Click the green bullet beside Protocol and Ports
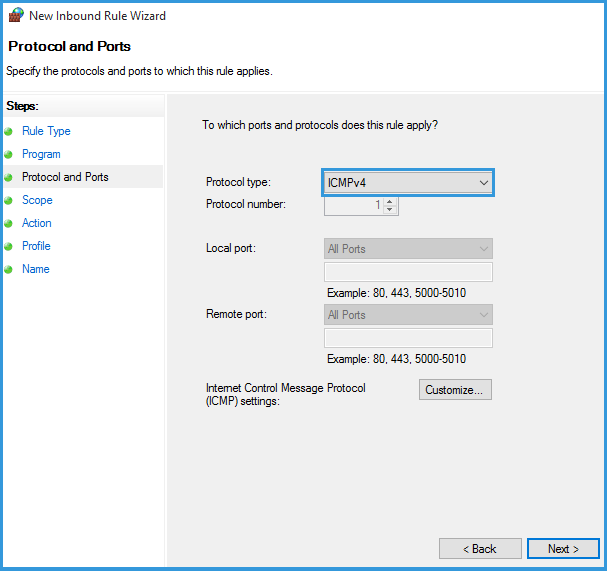Screen dimensions: 607x571 point(9,177)
